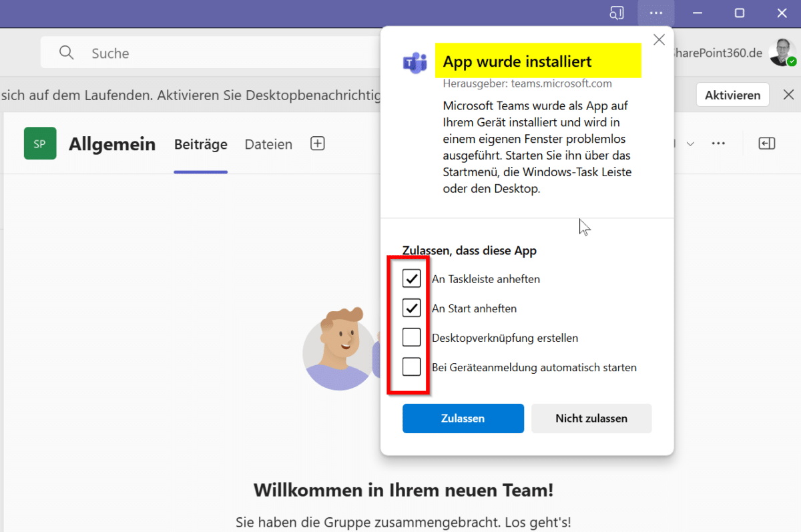Toggle the side pane icon
The height and width of the screenshot is (532, 801).
pyautogui.click(x=766, y=144)
